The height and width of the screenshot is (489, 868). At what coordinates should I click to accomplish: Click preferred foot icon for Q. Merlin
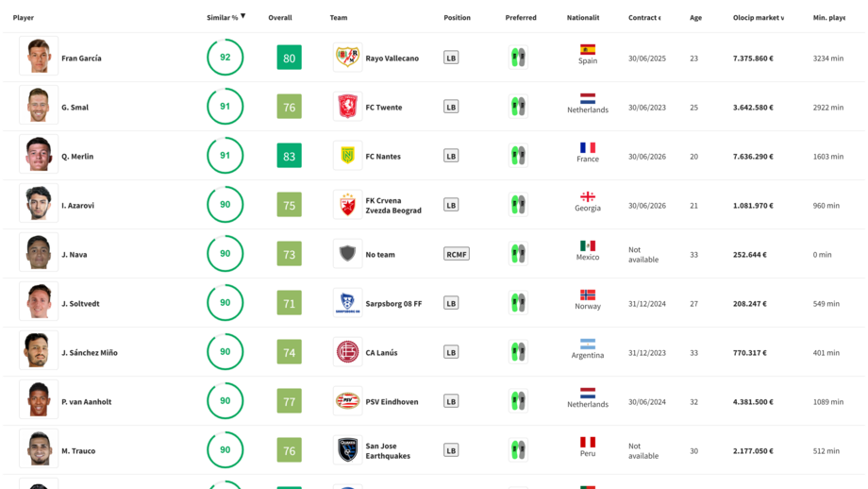point(517,156)
